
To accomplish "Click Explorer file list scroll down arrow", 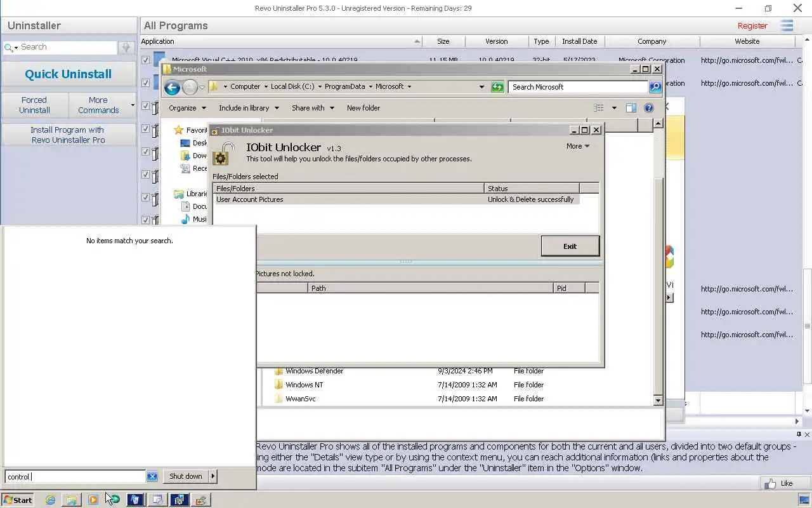I will tap(658, 400).
